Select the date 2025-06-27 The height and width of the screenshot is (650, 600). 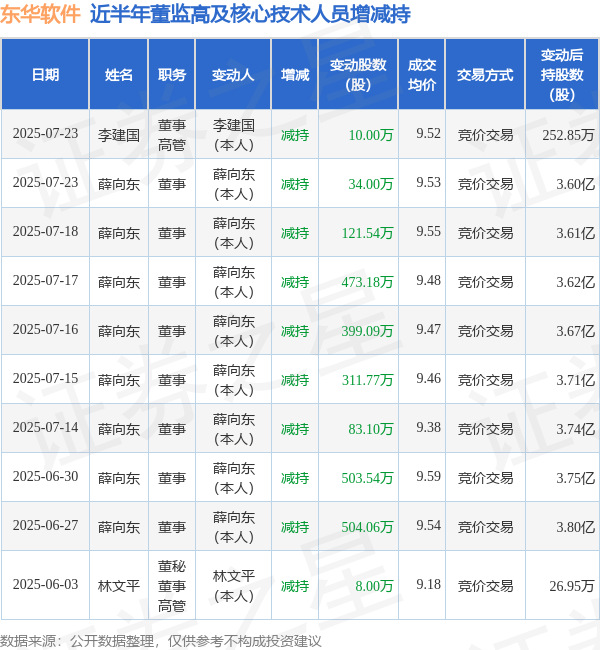pos(46,525)
